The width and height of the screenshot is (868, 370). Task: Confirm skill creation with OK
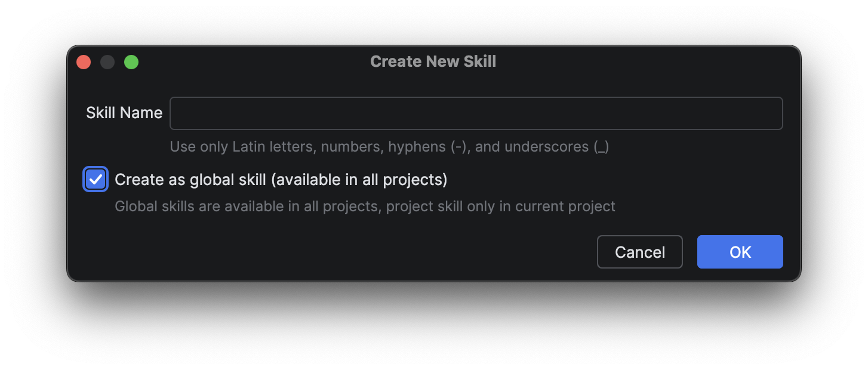click(x=740, y=252)
